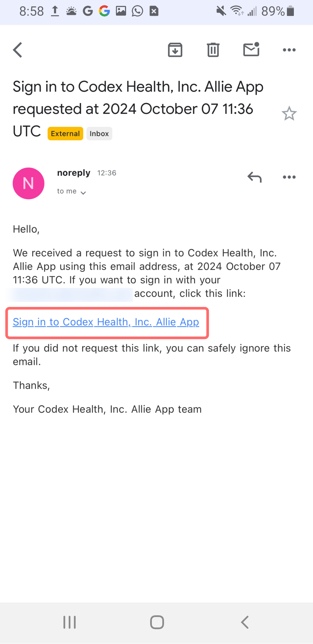Mark the email as unread
Image resolution: width=313 pixels, height=644 pixels.
tap(251, 49)
